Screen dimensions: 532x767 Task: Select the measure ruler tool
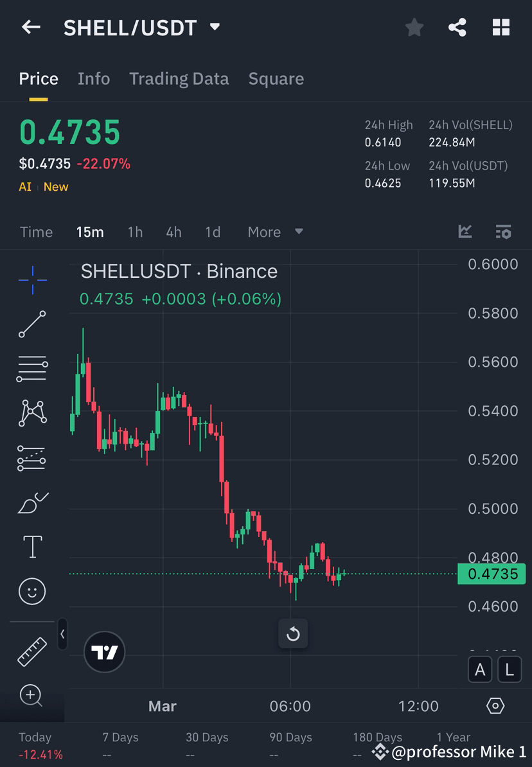coord(32,651)
